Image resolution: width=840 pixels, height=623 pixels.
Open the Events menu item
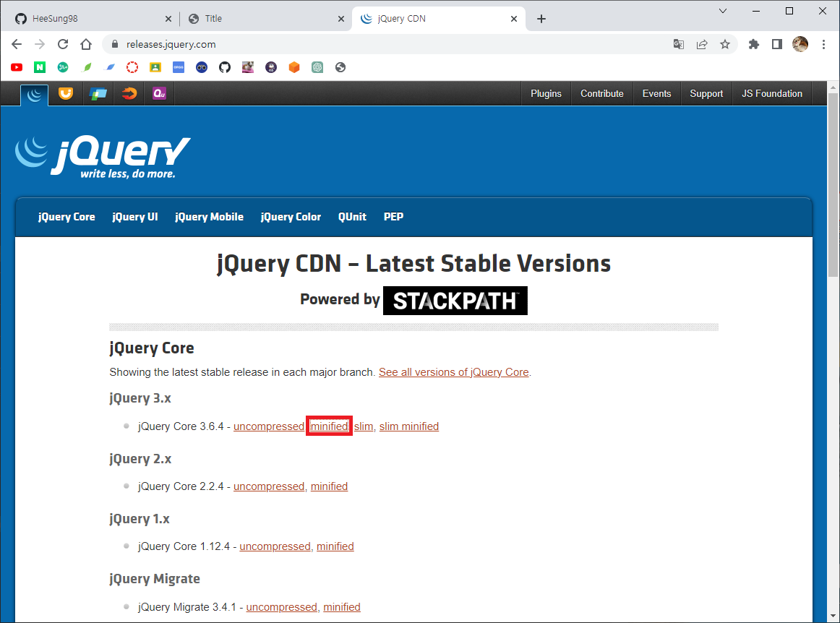click(x=657, y=94)
